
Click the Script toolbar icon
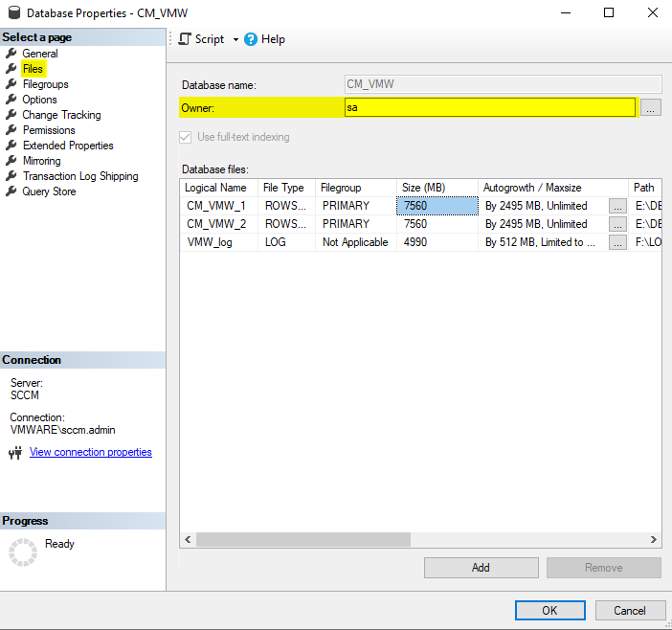(186, 39)
